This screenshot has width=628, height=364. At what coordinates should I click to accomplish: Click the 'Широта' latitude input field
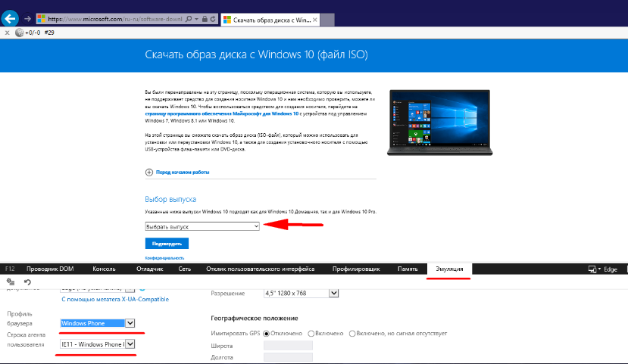click(x=288, y=346)
